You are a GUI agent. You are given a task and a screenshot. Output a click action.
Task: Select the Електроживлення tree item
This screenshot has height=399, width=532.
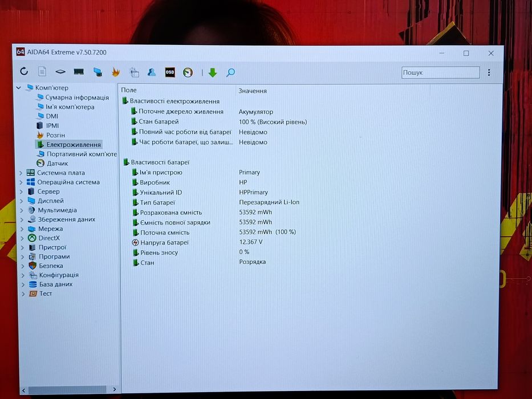coord(68,145)
